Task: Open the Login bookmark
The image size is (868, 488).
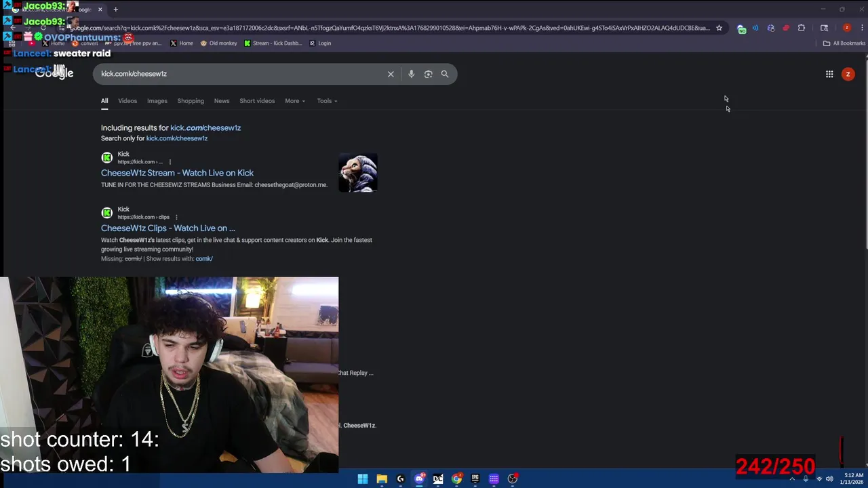Action: tap(320, 43)
